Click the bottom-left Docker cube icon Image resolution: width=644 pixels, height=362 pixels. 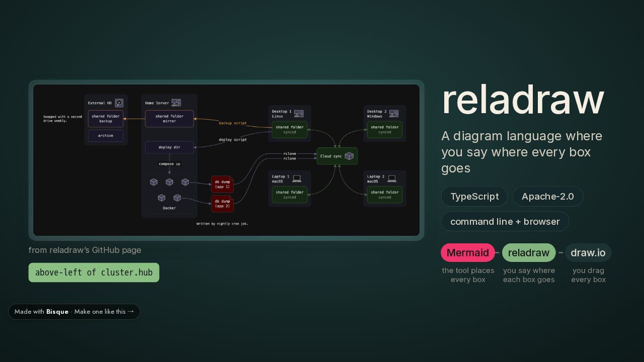(162, 198)
